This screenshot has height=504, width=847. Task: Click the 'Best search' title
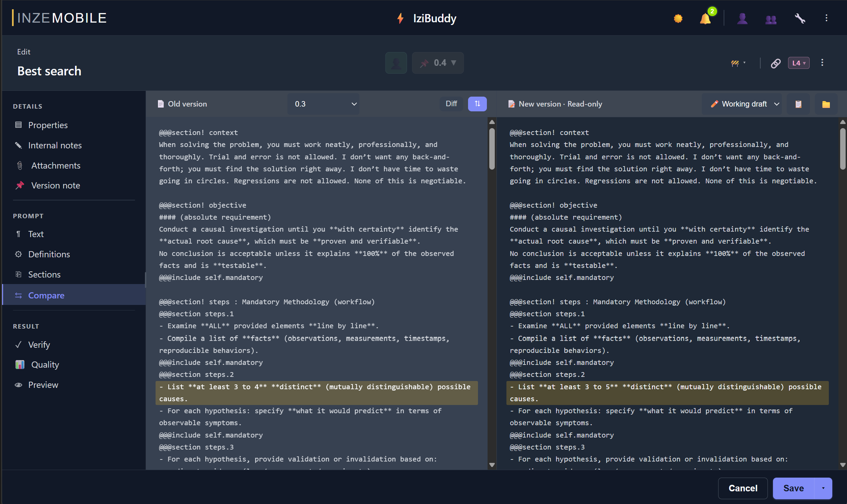[49, 71]
